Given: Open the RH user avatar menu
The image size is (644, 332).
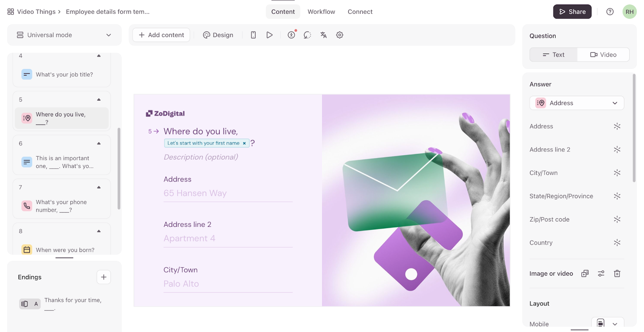Looking at the screenshot, I should [x=630, y=12].
